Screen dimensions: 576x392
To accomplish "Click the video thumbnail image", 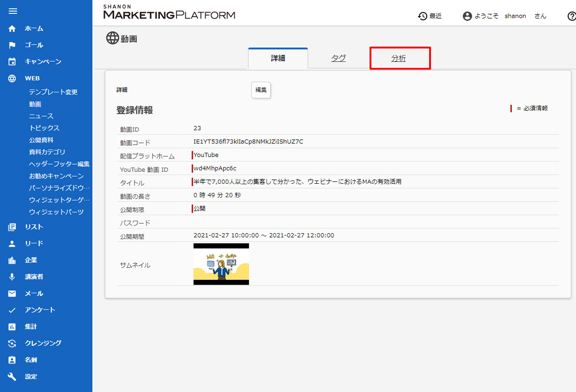I will 221,264.
